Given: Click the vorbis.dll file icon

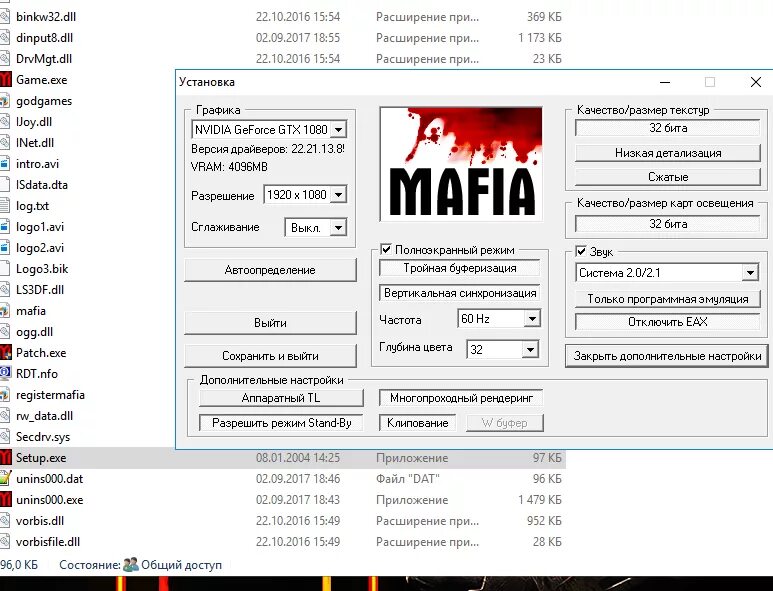Looking at the screenshot, I should (4, 521).
